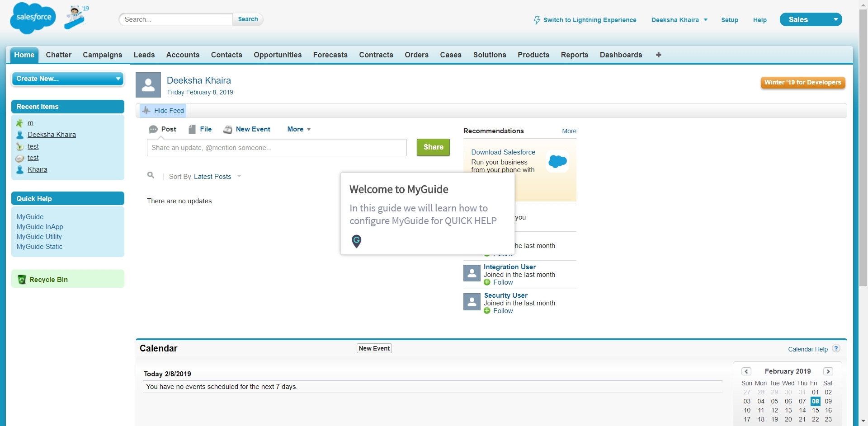Click the Search button

pyautogui.click(x=248, y=19)
